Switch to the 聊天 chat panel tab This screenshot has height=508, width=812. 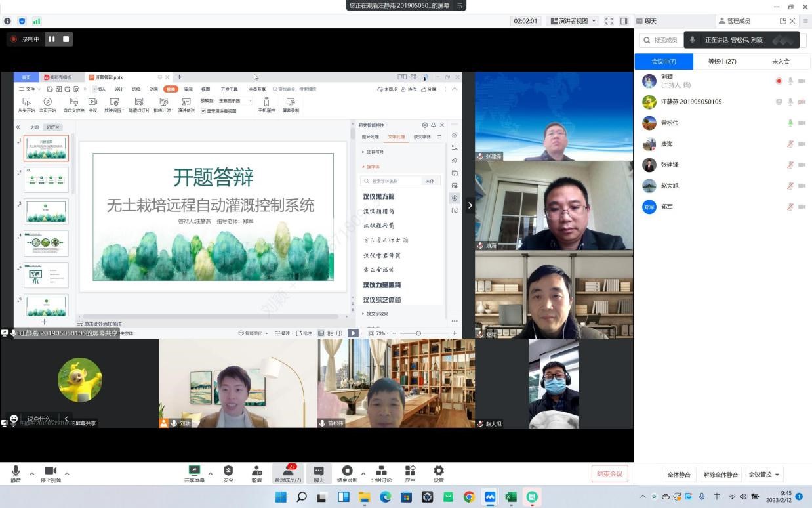(674, 21)
